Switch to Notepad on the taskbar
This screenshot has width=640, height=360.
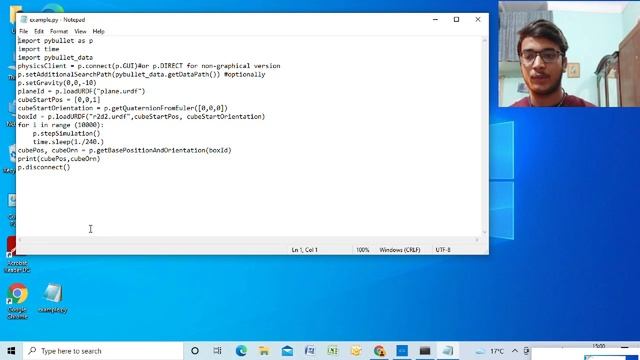point(448,351)
